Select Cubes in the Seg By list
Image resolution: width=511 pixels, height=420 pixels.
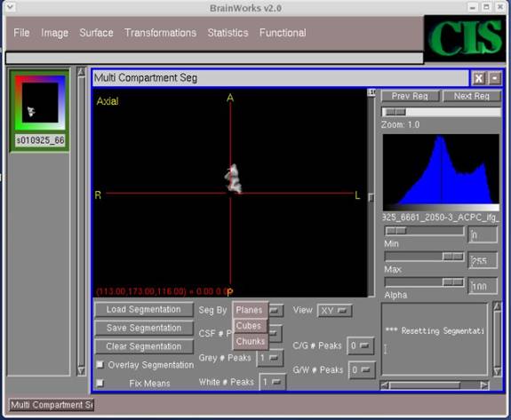point(249,326)
